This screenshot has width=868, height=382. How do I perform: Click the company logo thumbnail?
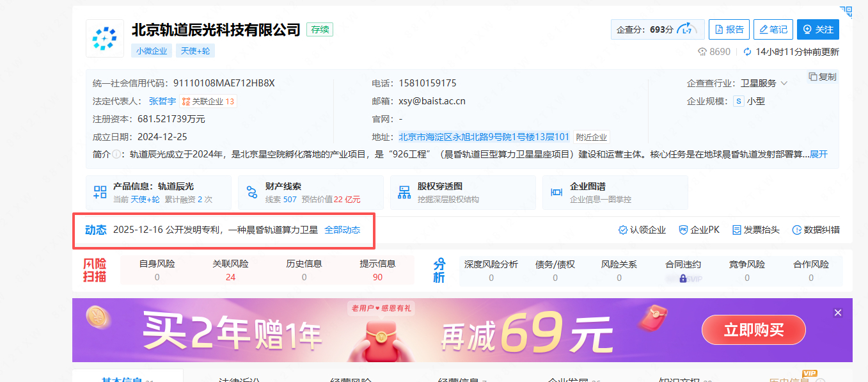tap(105, 38)
